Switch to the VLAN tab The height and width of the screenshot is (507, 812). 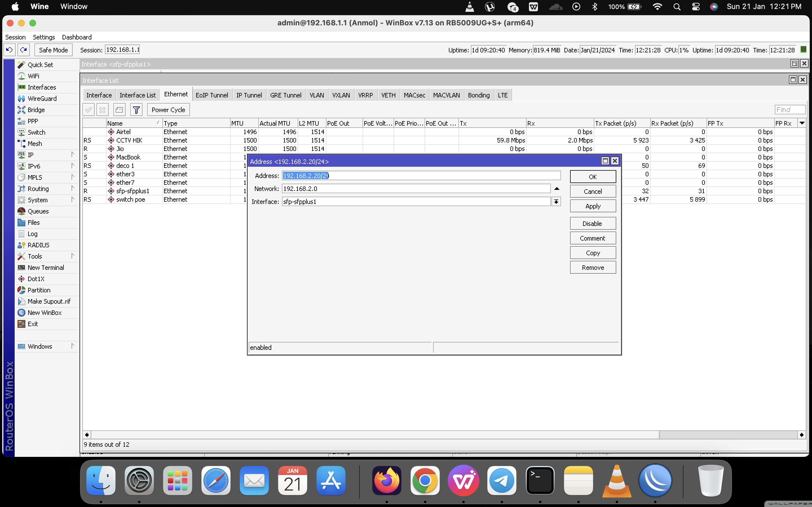[x=316, y=95]
